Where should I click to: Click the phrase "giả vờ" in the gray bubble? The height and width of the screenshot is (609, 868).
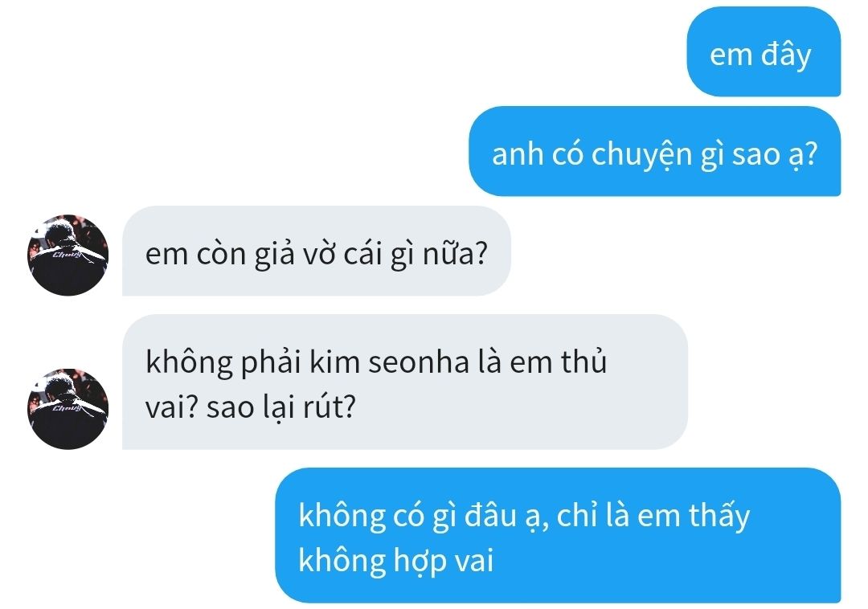295,255
